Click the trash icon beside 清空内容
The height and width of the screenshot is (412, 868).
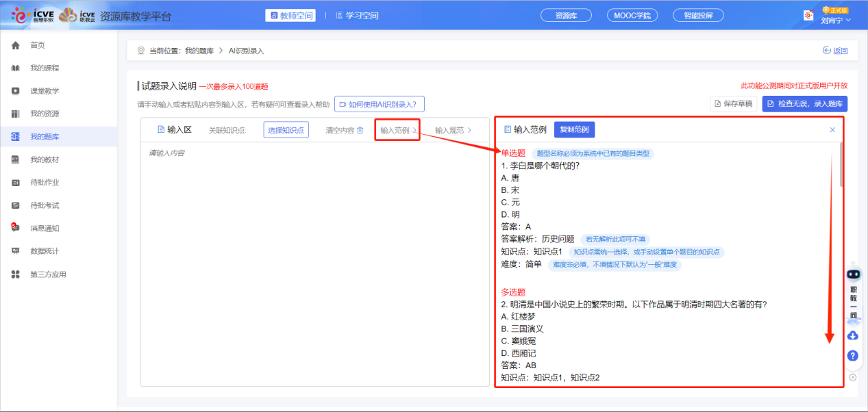(x=360, y=130)
